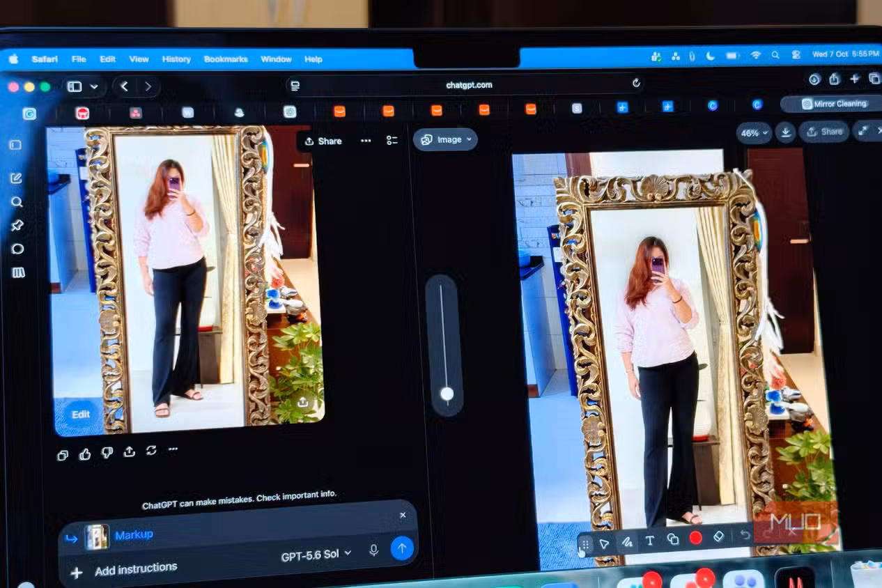Select the freehand scribble drawing tool
Image resolution: width=882 pixels, height=588 pixels.
pyautogui.click(x=626, y=541)
